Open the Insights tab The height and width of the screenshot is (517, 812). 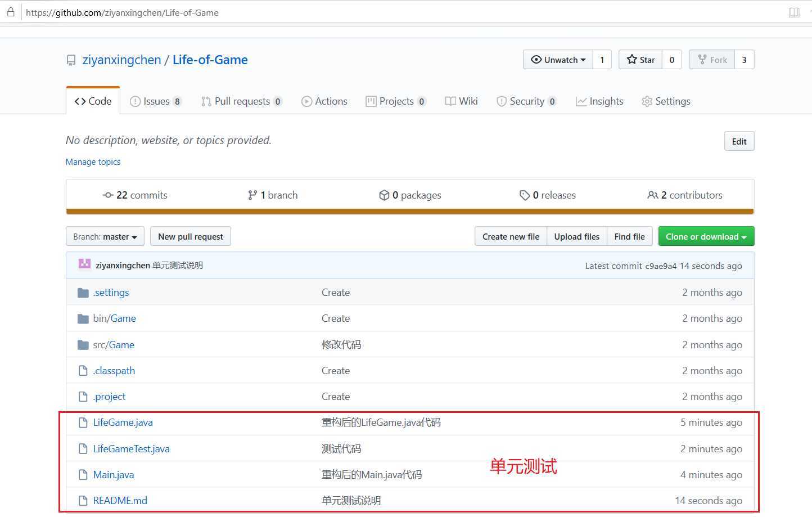pos(599,101)
